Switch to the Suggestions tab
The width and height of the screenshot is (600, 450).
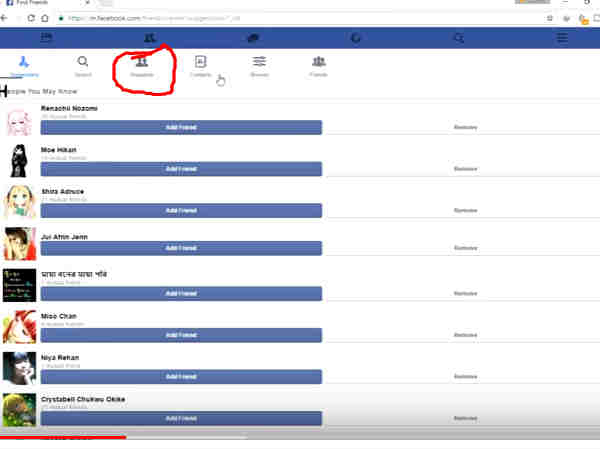[24, 66]
